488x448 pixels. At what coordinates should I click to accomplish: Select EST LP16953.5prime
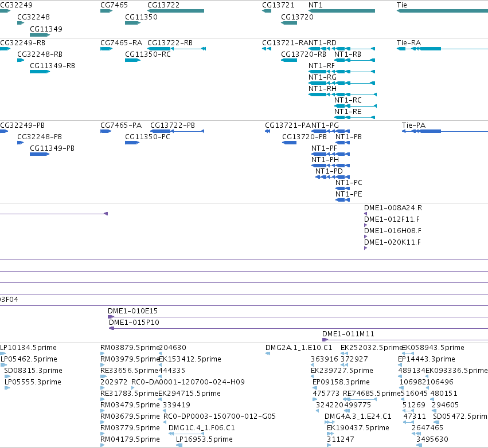click(x=204, y=439)
